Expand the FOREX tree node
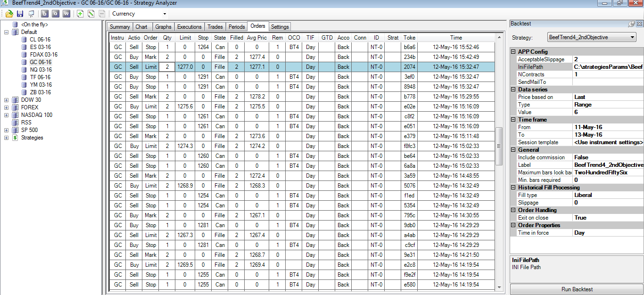Screen dimensions: 644x295 pyautogui.click(x=7, y=107)
